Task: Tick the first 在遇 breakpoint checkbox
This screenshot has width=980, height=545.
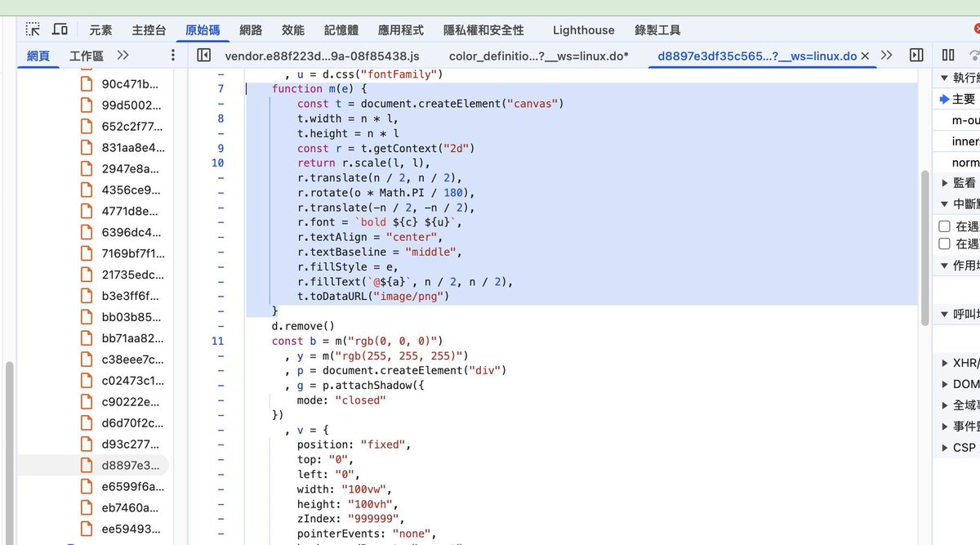Action: 944,226
